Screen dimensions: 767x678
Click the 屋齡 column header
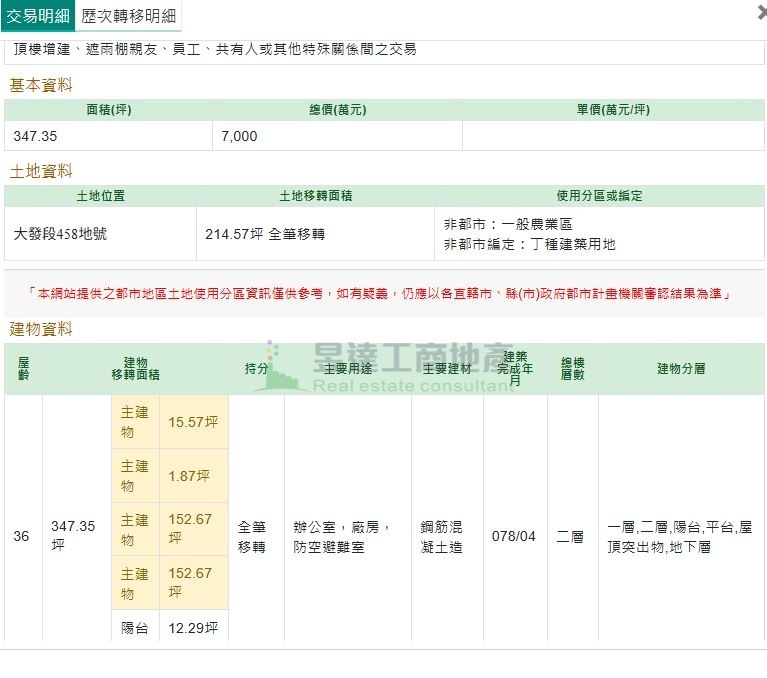[23, 368]
